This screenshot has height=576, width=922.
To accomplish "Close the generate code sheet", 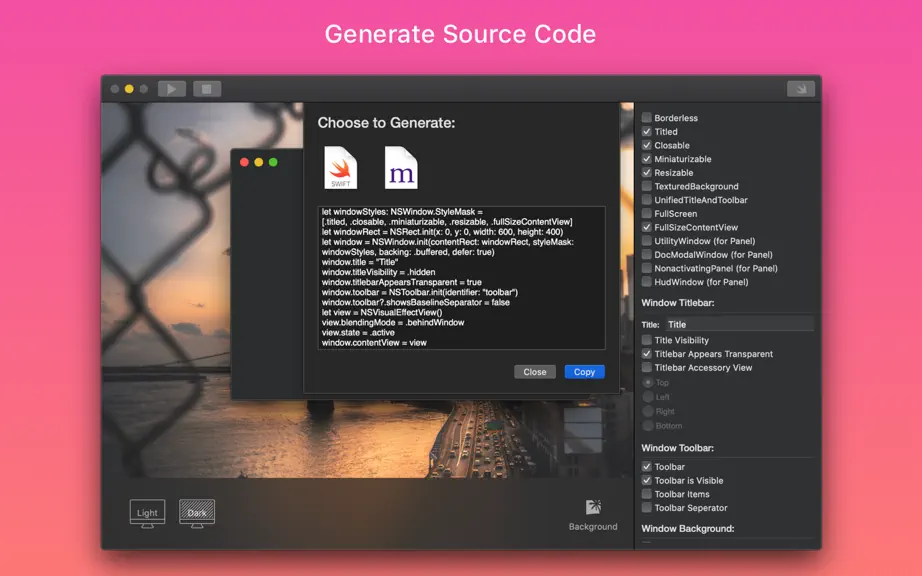I will [535, 371].
